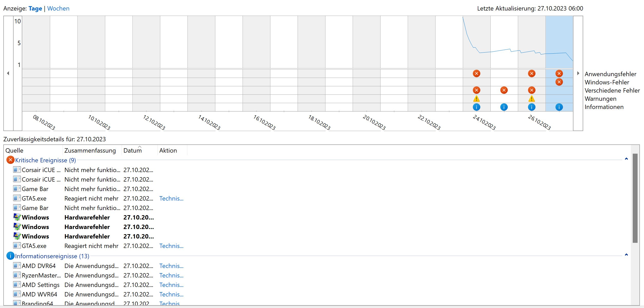Open Technis... link for first GTA5.exe entry
644x308 pixels.
(171, 198)
